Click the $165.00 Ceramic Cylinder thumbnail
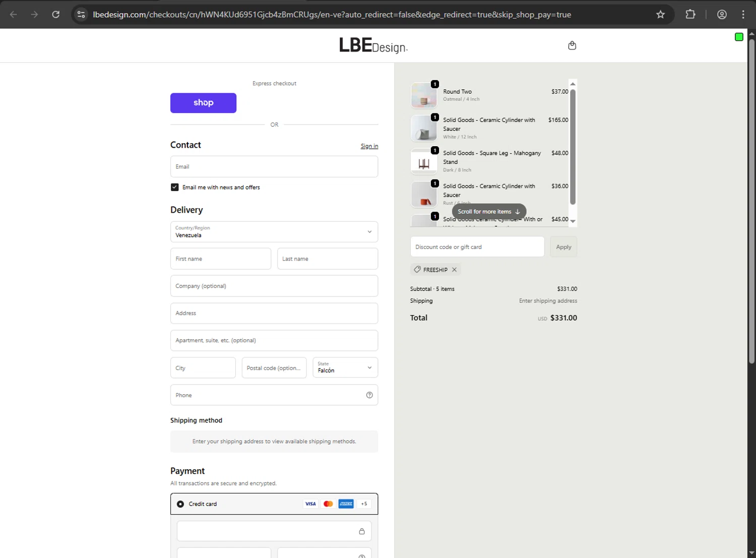 pos(424,128)
